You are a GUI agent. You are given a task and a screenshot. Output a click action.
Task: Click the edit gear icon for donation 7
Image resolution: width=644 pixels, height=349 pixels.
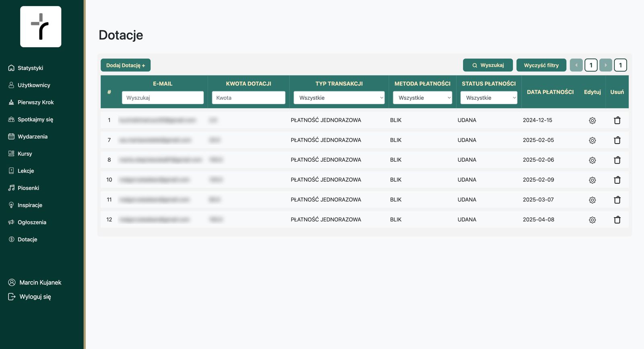pyautogui.click(x=592, y=140)
